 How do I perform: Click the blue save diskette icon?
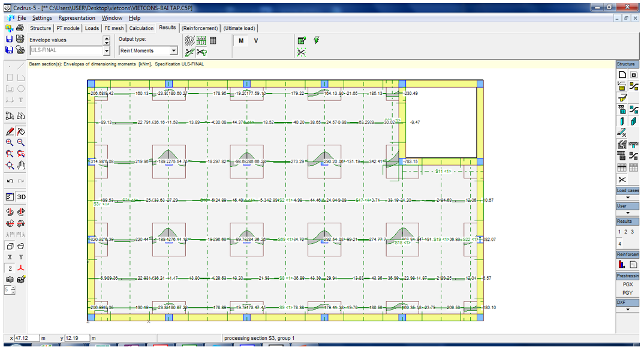pyautogui.click(x=9, y=38)
